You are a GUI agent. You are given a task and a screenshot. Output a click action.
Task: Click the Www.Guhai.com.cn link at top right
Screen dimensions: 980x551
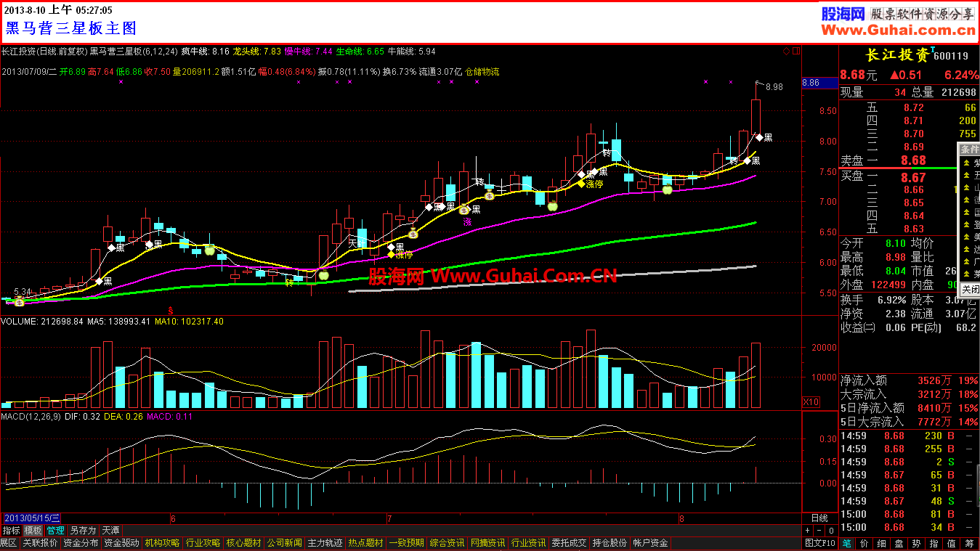click(x=898, y=30)
